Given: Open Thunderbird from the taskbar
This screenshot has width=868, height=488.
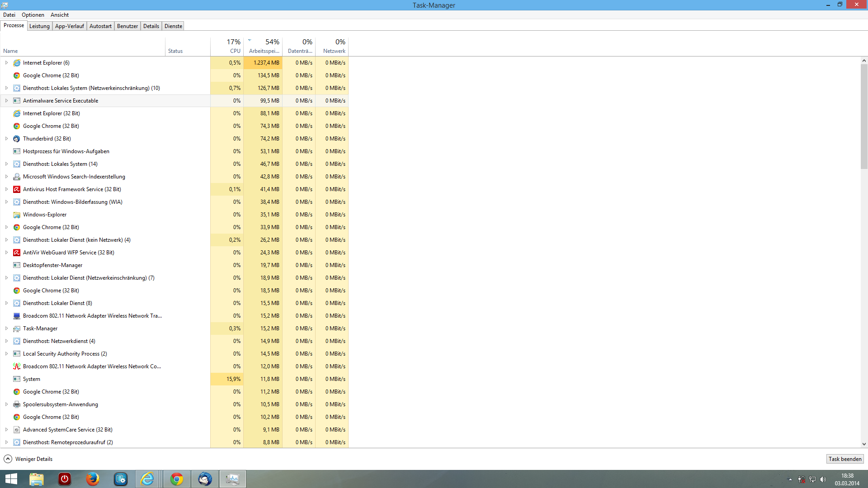Looking at the screenshot, I should pos(205,479).
